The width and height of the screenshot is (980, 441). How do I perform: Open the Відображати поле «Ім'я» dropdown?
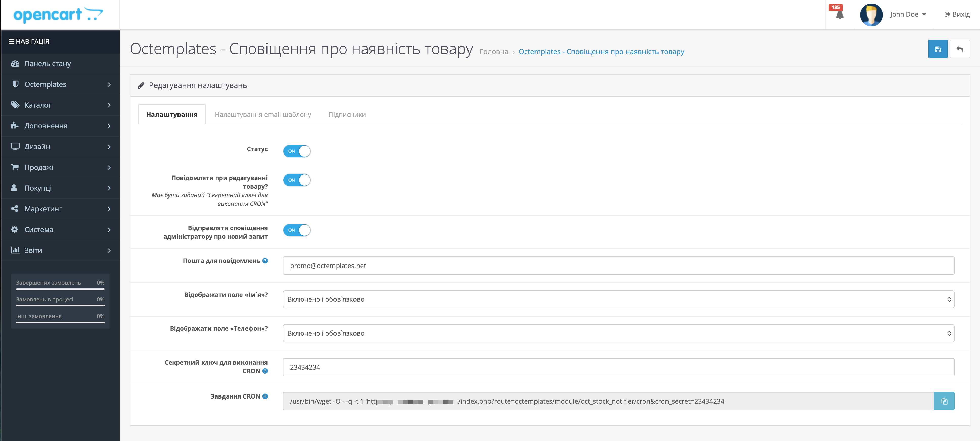(x=618, y=299)
